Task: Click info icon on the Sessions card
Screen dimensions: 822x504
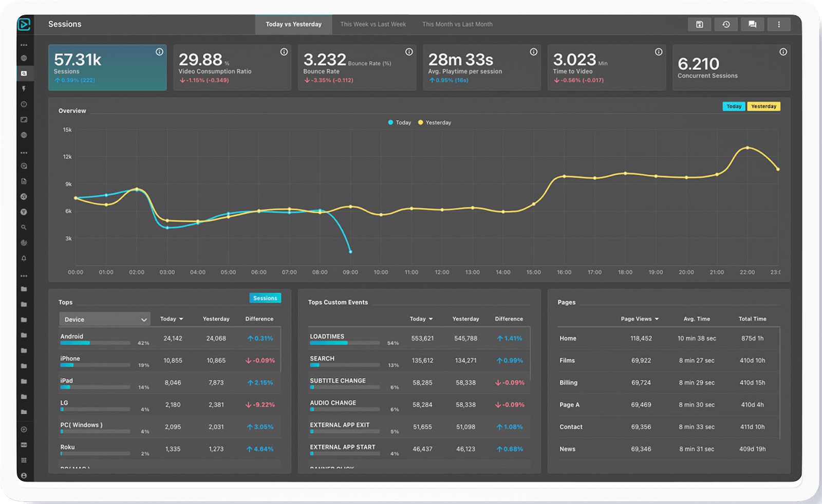Action: [159, 52]
